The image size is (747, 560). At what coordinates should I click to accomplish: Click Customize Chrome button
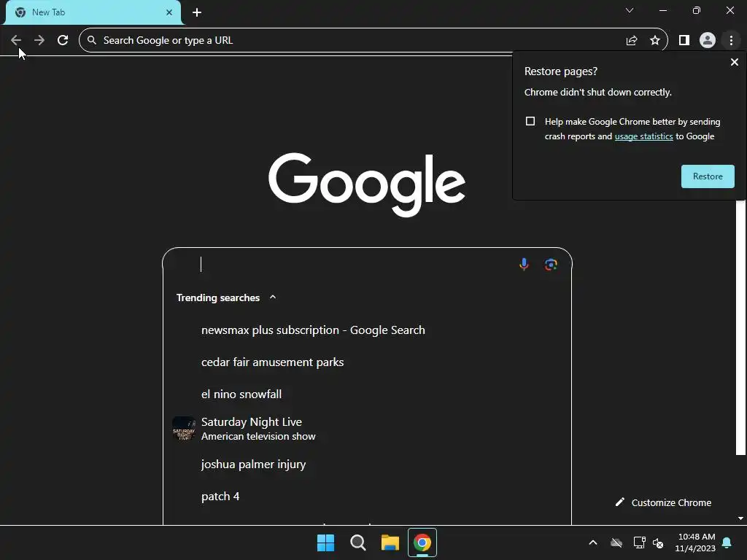[x=662, y=502]
